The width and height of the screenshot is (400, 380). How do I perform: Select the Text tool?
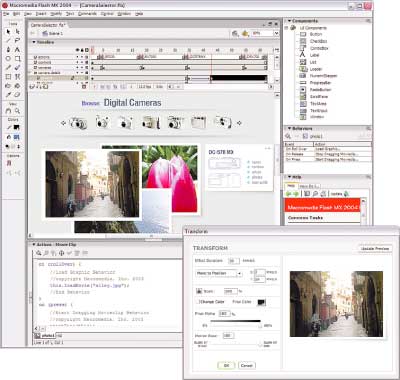(x=18, y=50)
